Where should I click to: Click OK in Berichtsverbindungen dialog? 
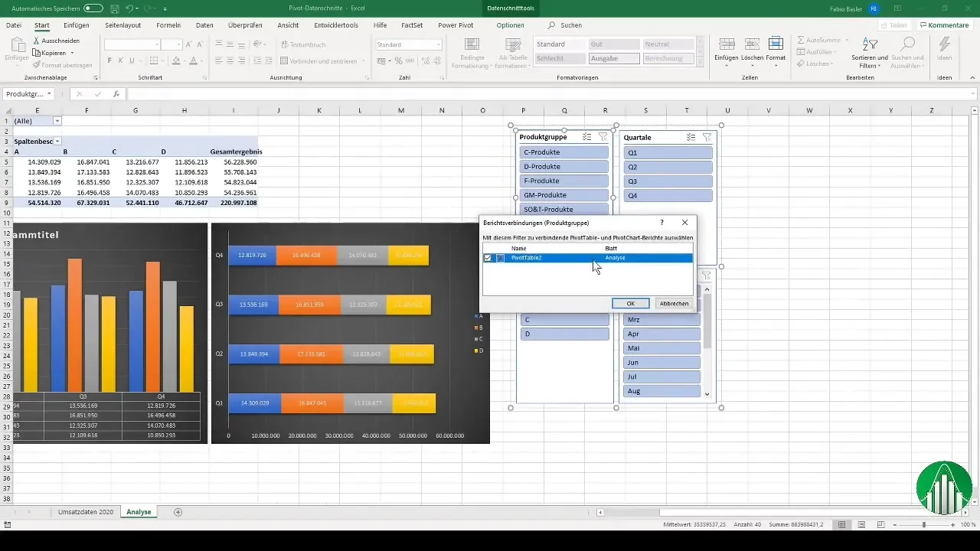(631, 303)
